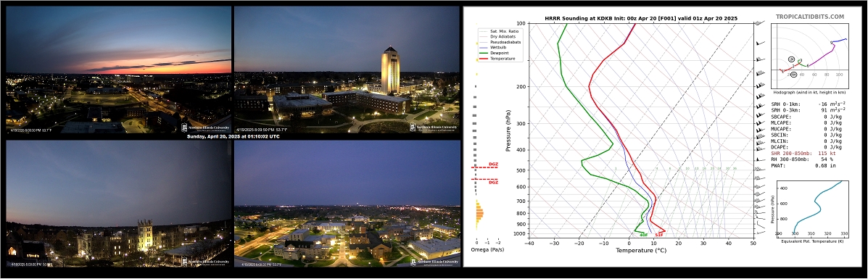Click the Equivalent Pot. Temperature chart
This screenshot has height=279, width=868.
tap(811, 209)
